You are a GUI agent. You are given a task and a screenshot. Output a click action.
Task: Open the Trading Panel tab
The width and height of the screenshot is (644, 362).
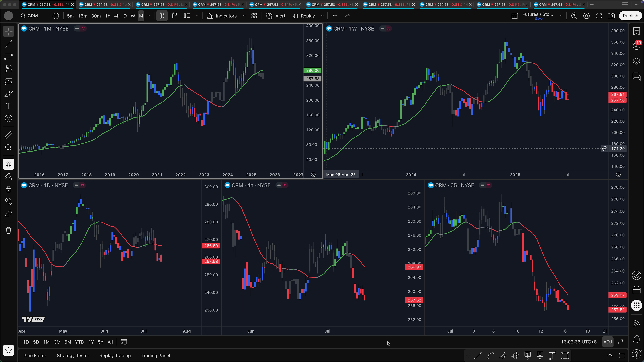click(155, 355)
